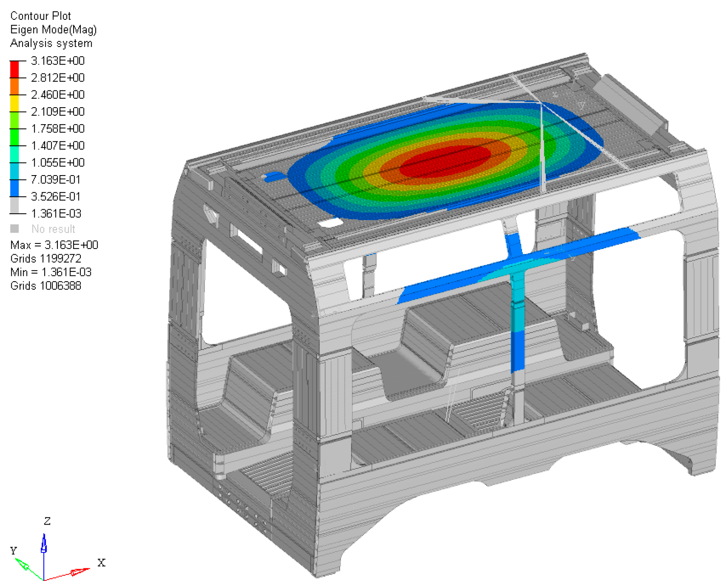Click the 7.039E-01 legend value
The height and width of the screenshot is (588, 727).
(x=56, y=180)
